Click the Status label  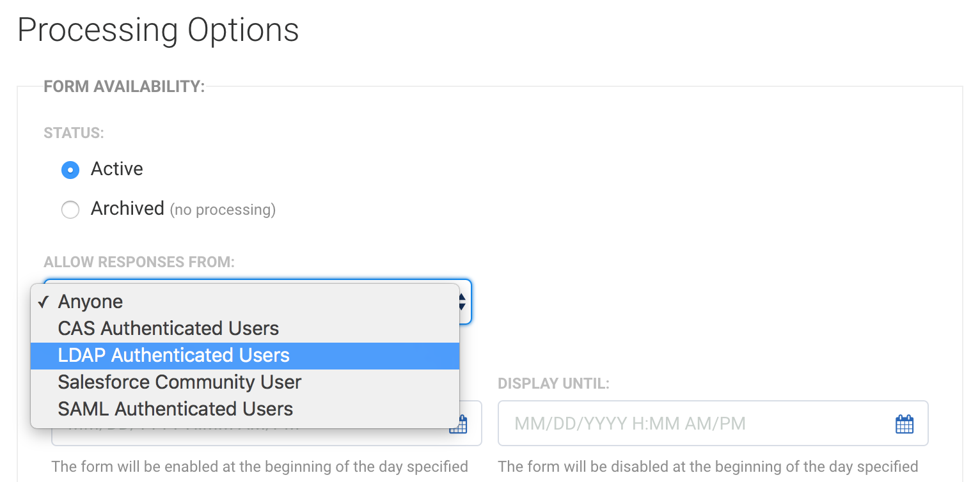click(x=74, y=134)
